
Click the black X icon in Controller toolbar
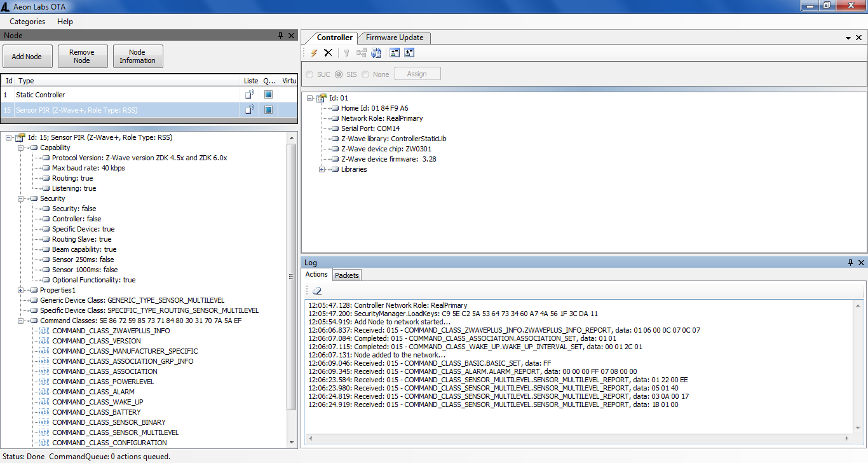coord(329,53)
